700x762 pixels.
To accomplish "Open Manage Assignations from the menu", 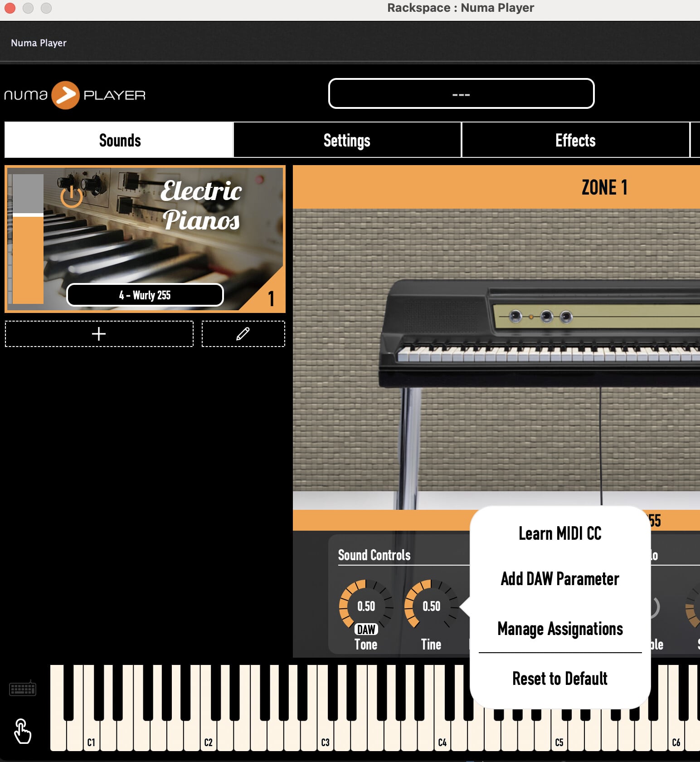I will tap(560, 629).
